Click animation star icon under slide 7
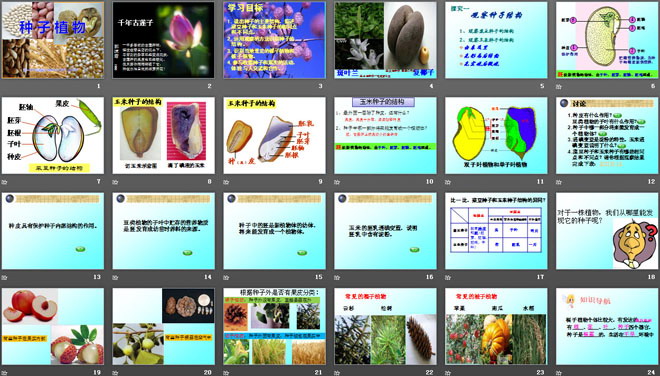Screen dimensions: 660x376 (4, 182)
